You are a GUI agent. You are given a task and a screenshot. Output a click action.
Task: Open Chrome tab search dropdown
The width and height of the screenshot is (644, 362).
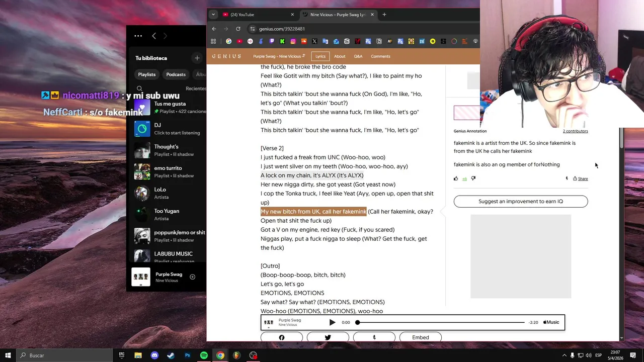tap(213, 15)
